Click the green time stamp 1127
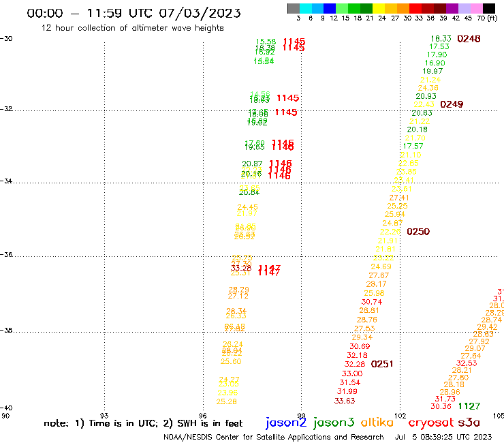Image resolution: width=504 pixels, height=443 pixels. [469, 406]
